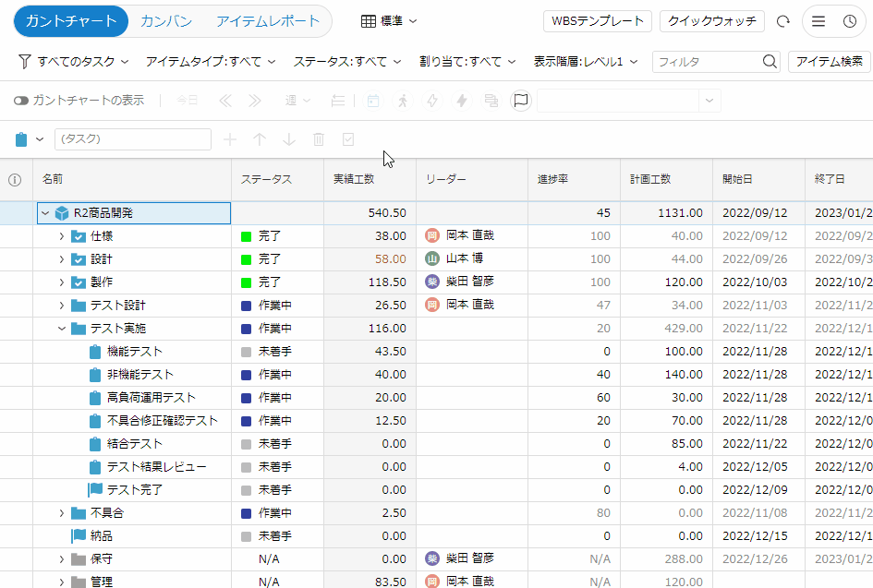Click the info icon in the table header
873x588 pixels.
[x=15, y=179]
